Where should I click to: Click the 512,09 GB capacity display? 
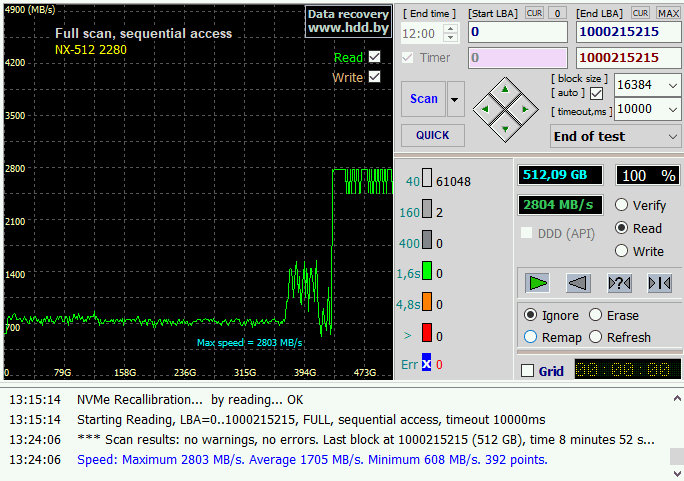(x=560, y=175)
